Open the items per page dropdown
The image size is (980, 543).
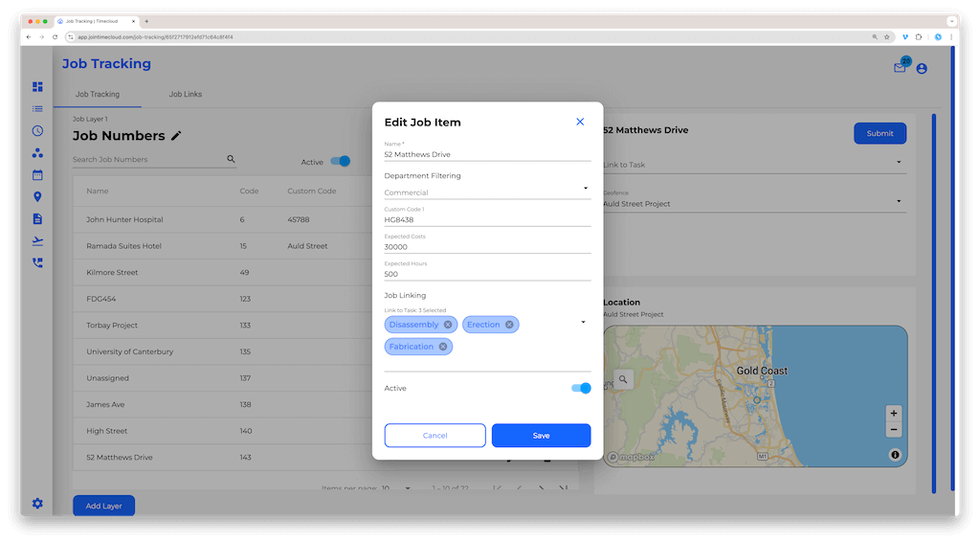[396, 487]
